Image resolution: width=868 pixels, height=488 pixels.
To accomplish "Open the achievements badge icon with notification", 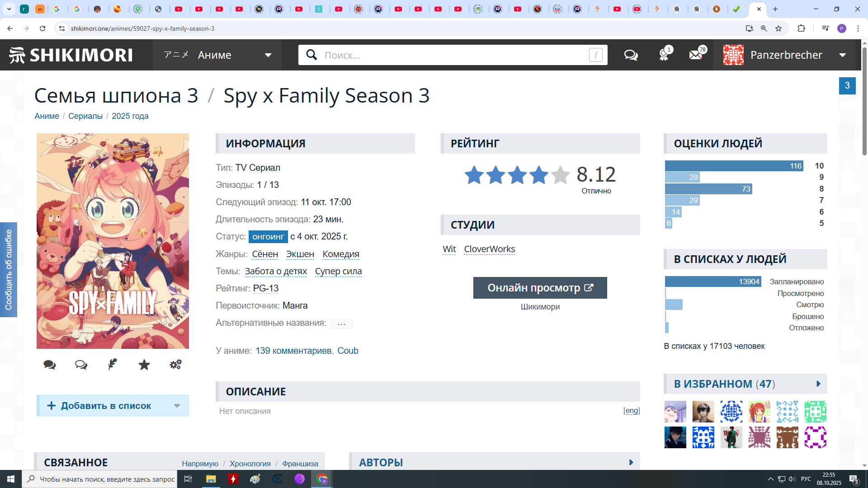I will (x=664, y=55).
